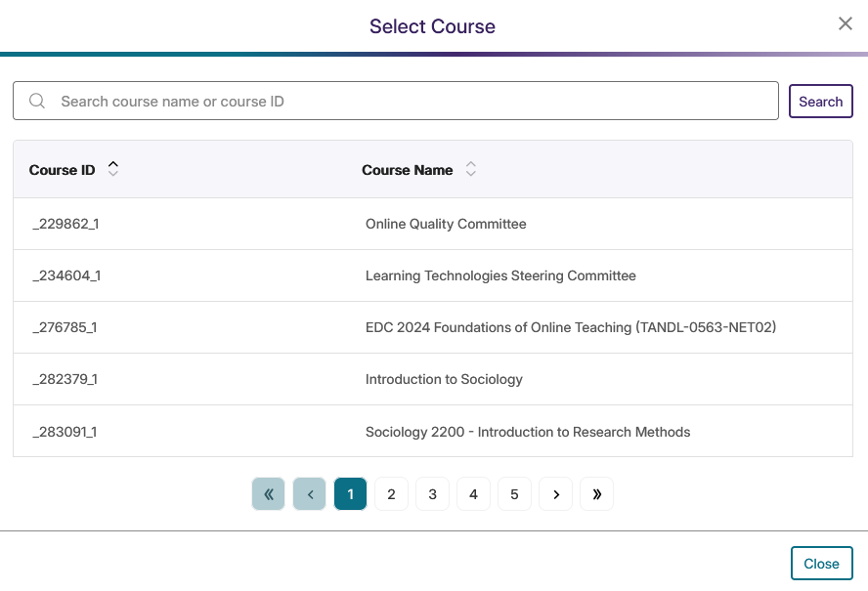The image size is (868, 591).
Task: Click the magnifying glass search icon
Action: pyautogui.click(x=37, y=101)
